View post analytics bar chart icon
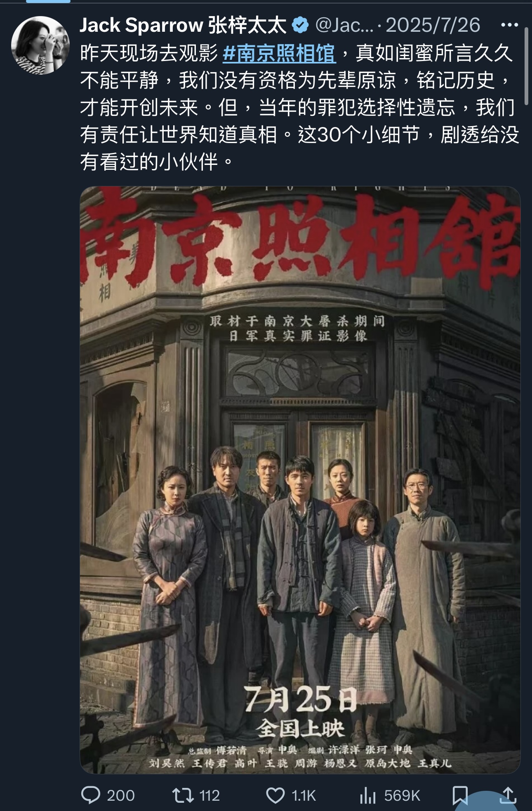The image size is (532, 811). (x=367, y=795)
